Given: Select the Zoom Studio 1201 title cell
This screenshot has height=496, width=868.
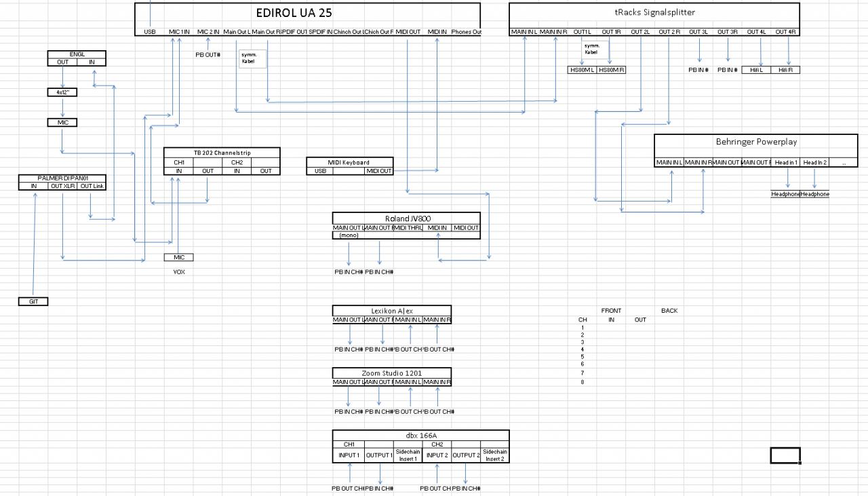Looking at the screenshot, I should (x=392, y=373).
